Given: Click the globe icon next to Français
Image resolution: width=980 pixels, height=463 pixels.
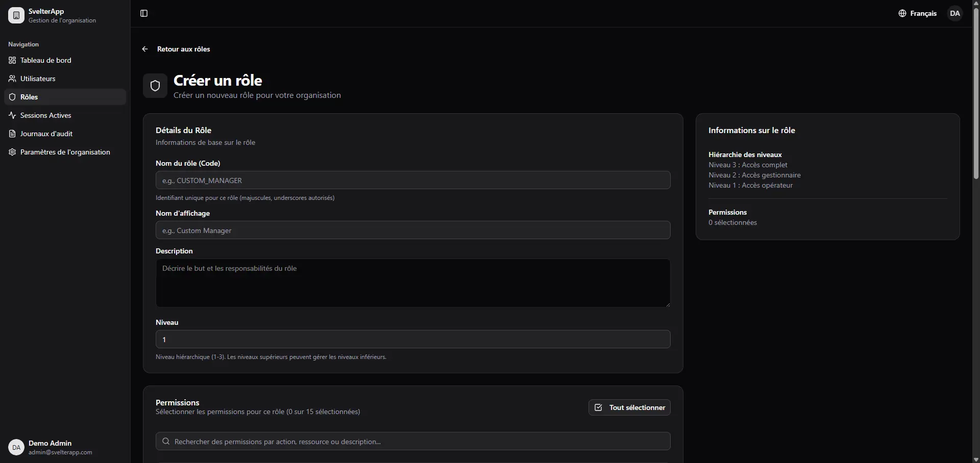Looking at the screenshot, I should [x=902, y=13].
